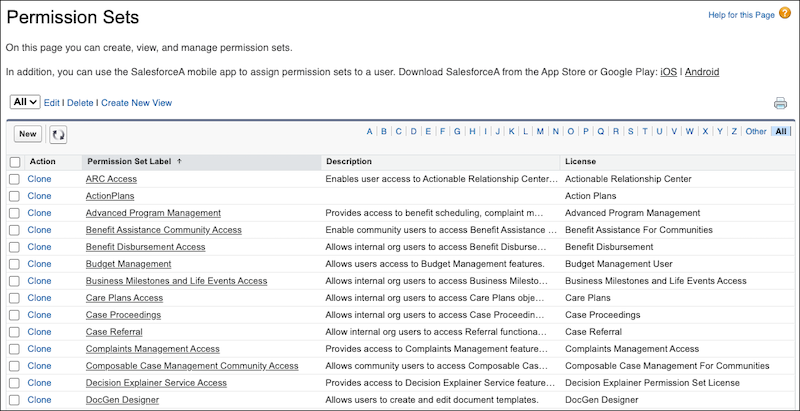Clone the ActionPlans permission set
Image resolution: width=800 pixels, height=411 pixels.
pos(39,196)
